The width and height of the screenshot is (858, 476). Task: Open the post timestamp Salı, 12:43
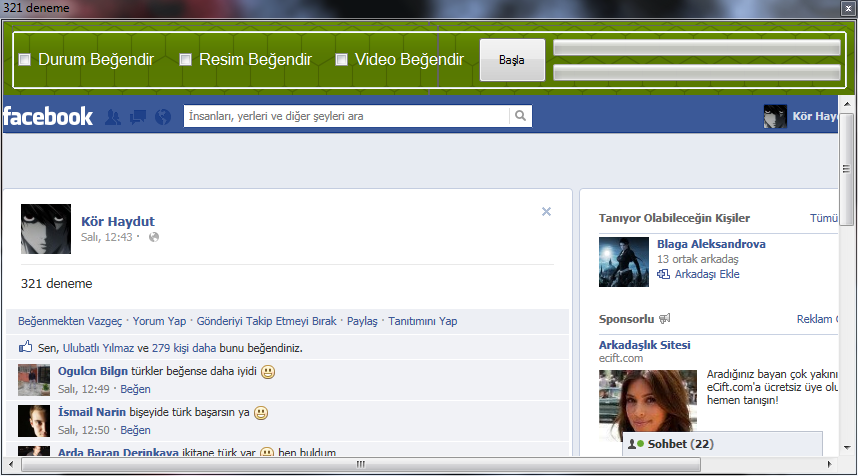(107, 237)
